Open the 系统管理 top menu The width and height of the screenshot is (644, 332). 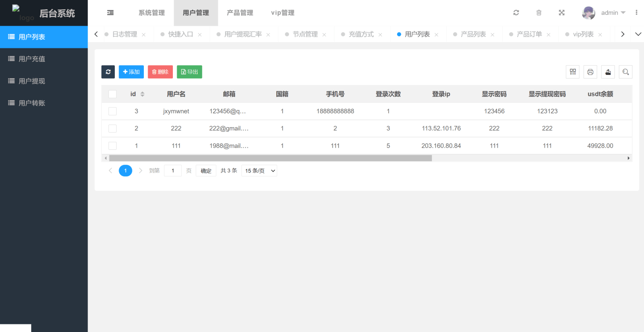[152, 13]
